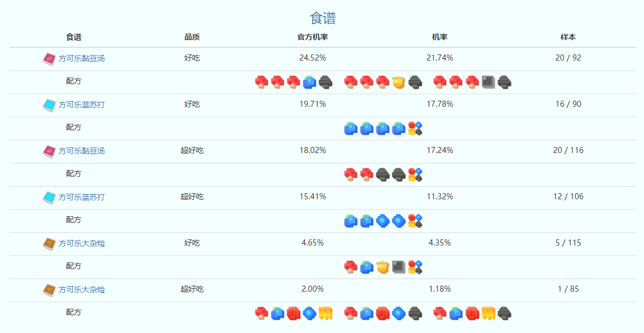Click the brown 方可乐大杂烩 icon in the 4.65% row
Viewport: 644px width, 333px height.
click(49, 243)
